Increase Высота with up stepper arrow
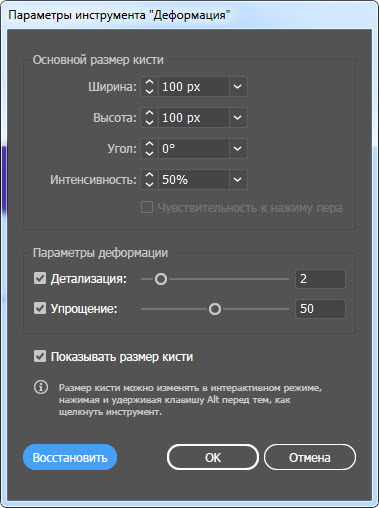This screenshot has height=508, width=379. [150, 113]
